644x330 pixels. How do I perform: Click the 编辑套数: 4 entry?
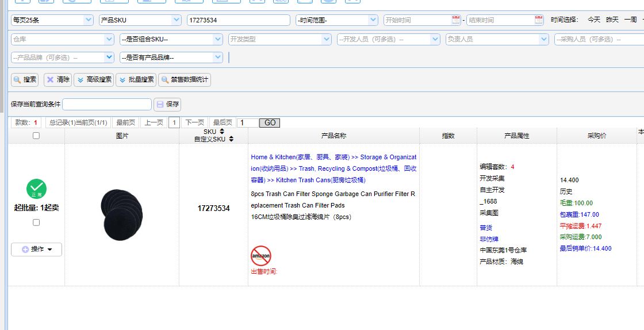497,167
